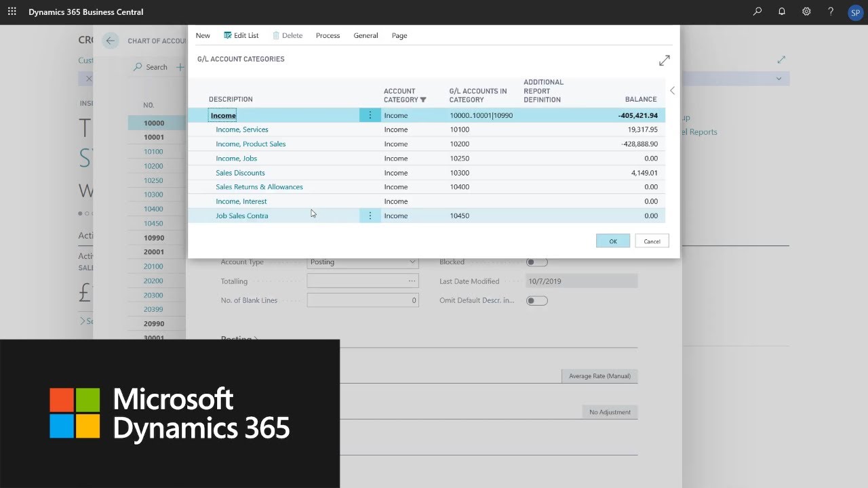Open the app launcher waffle icon

(x=12, y=12)
